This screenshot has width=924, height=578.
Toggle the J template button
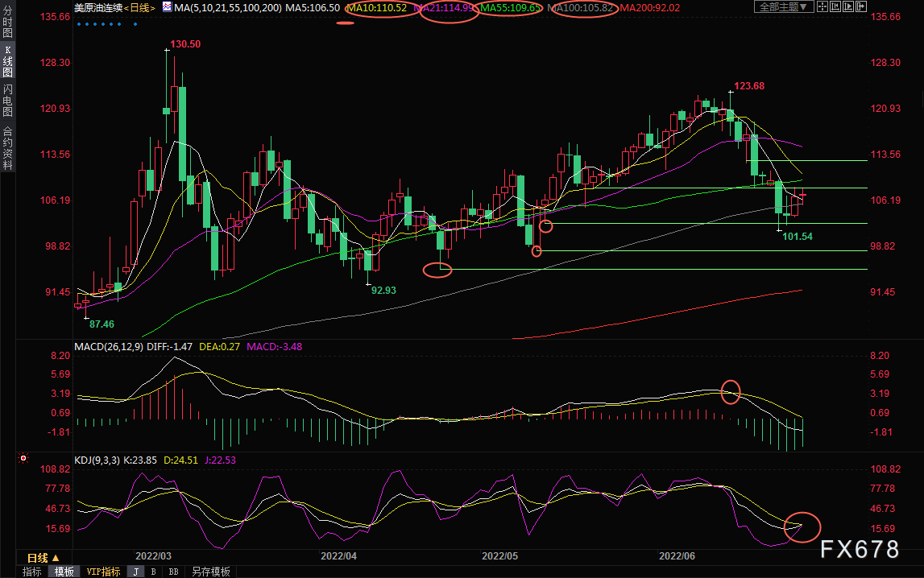(136, 572)
